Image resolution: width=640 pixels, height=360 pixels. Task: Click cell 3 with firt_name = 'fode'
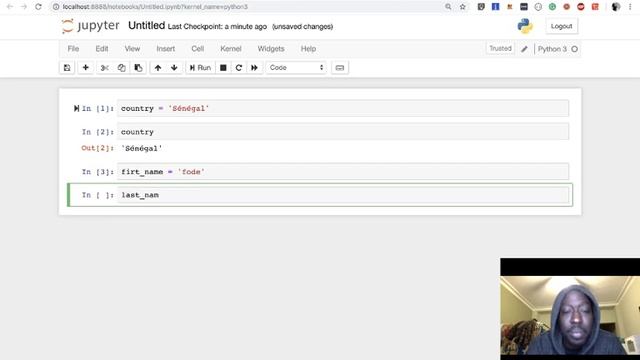(343, 172)
